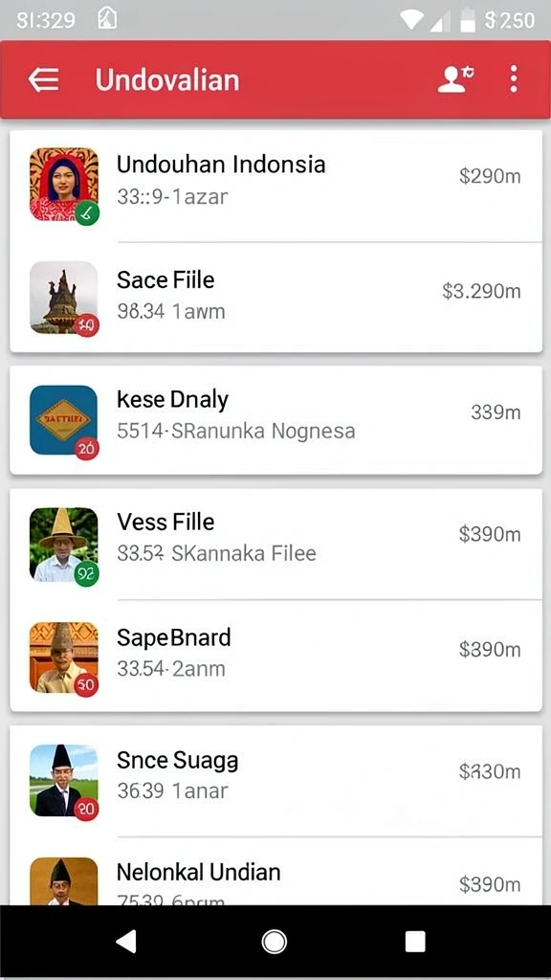
Task: Tap the back arrow in the red header
Action: 44,80
